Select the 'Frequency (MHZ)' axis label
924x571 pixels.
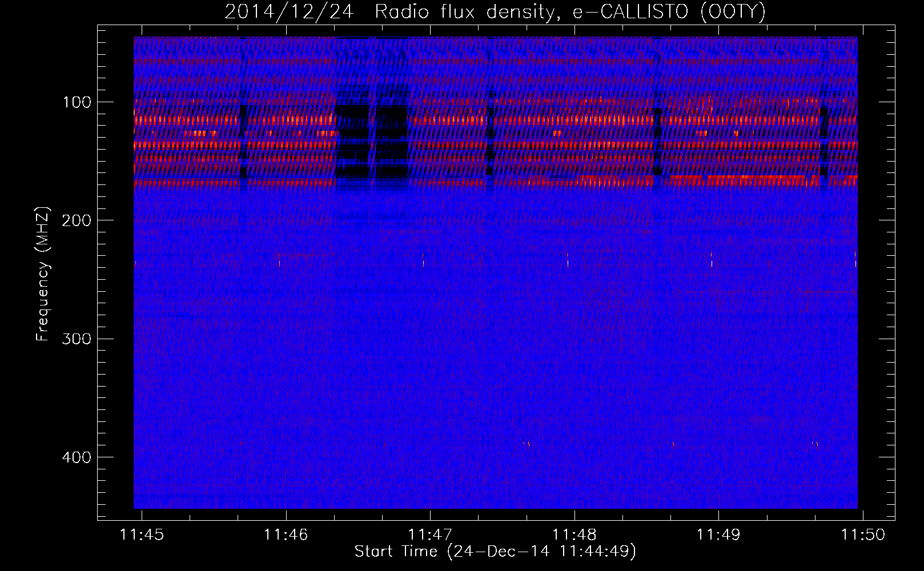point(43,274)
